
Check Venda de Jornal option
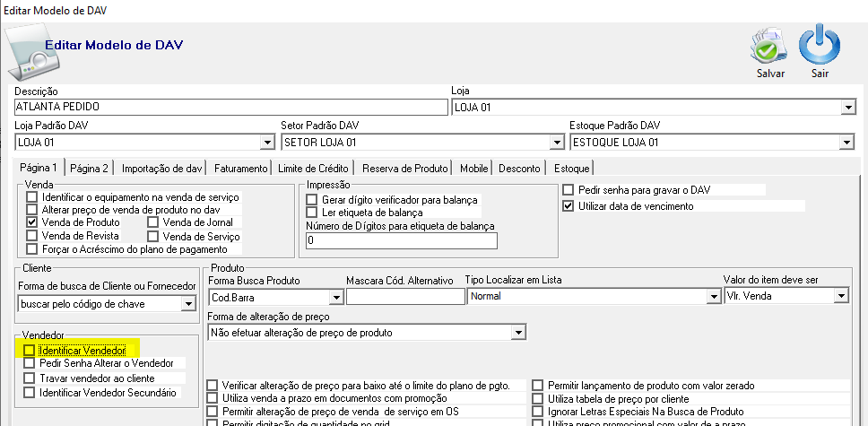(x=153, y=222)
